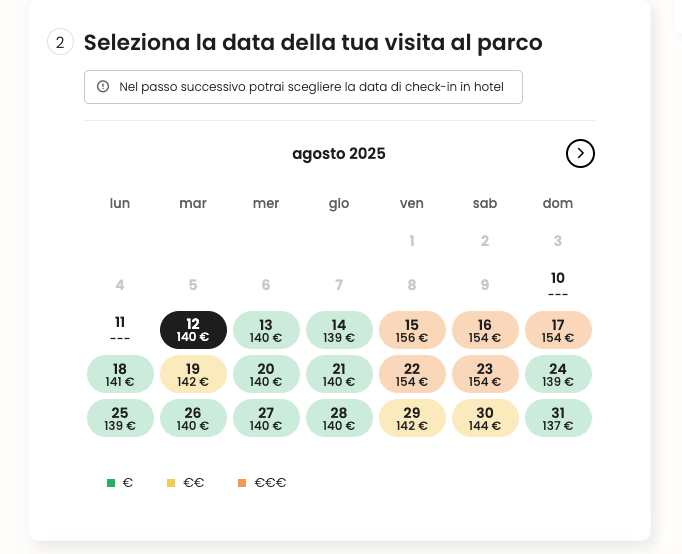Image resolution: width=682 pixels, height=554 pixels.
Task: Select August 15 priced 156 €
Action: [412, 330]
